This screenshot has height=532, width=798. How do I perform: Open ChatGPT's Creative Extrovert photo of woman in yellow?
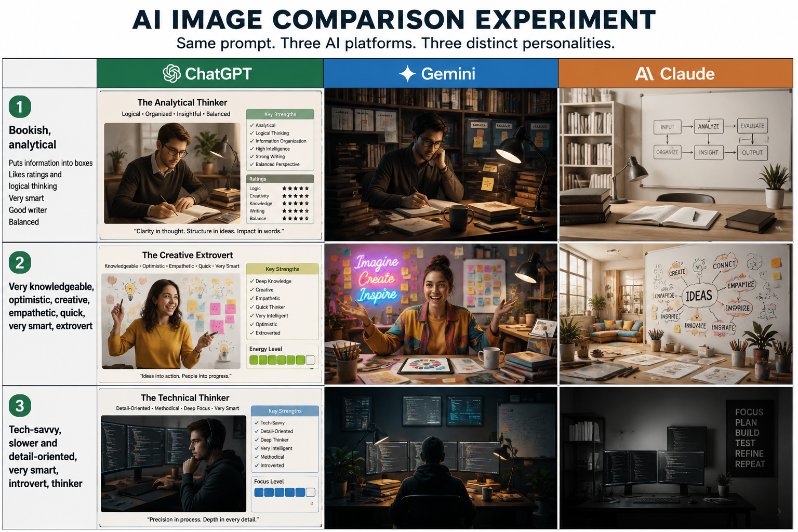pos(171,321)
